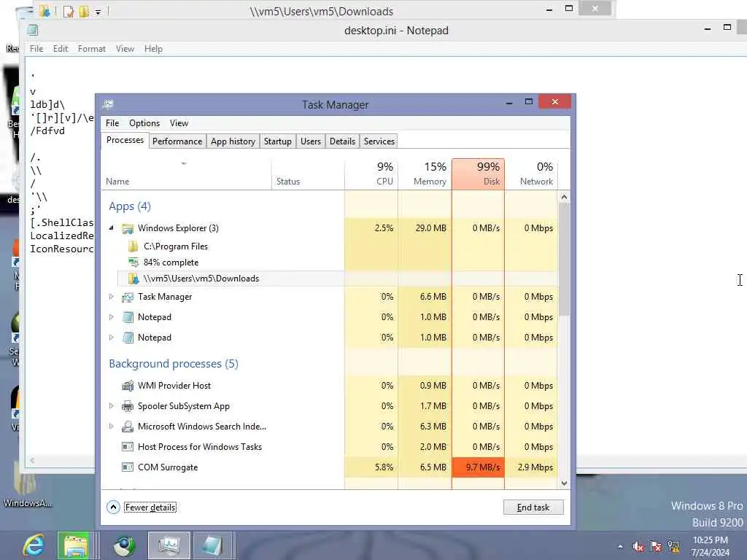Expand Microsoft Windows Search Indexer row
This screenshot has width=747, height=560.
point(111,427)
